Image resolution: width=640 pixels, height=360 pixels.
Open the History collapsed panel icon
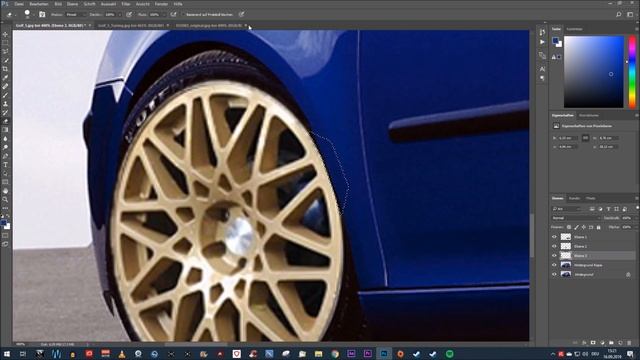click(x=542, y=32)
